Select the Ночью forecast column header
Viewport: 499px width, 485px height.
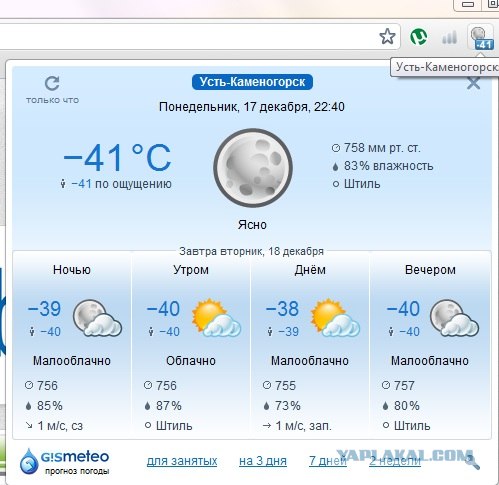coord(72,270)
